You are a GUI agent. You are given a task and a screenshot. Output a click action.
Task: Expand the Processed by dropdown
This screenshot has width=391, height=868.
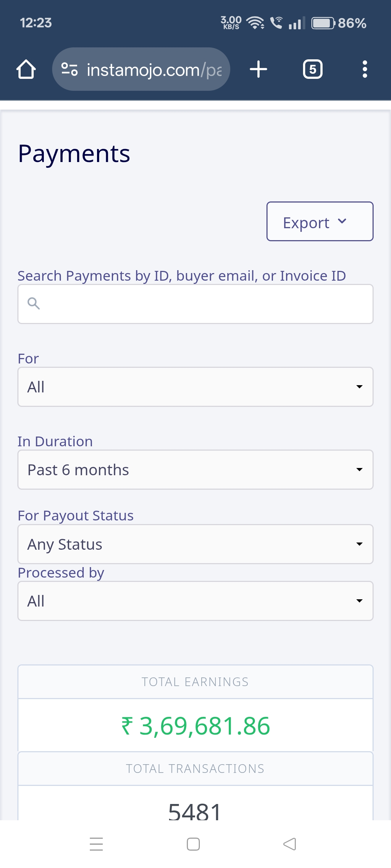point(195,601)
